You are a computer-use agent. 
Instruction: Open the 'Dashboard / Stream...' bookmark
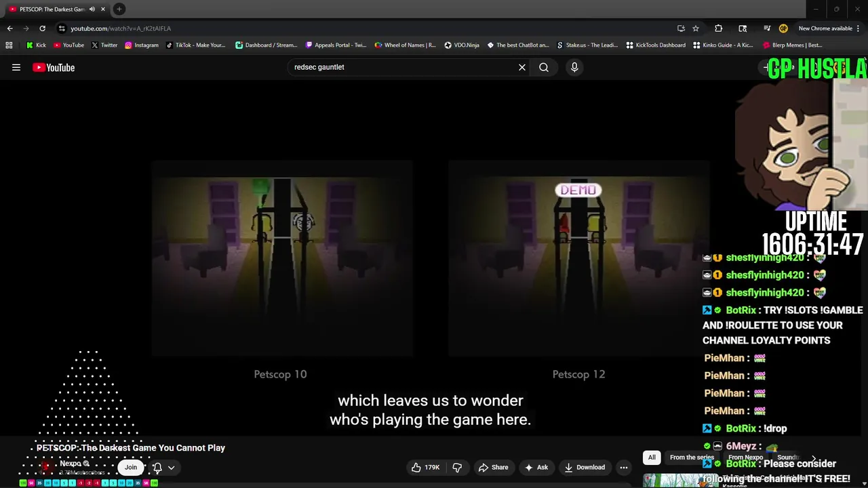click(x=266, y=45)
